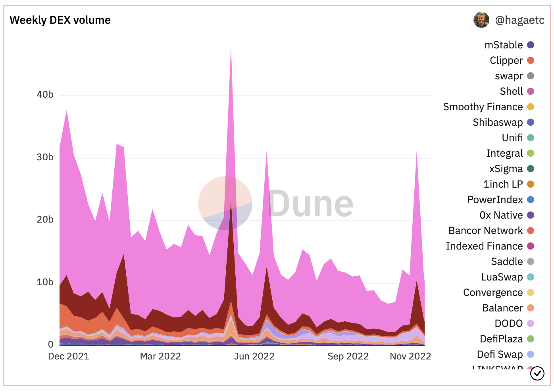Hide the Shibaswap series via legend

tap(498, 123)
